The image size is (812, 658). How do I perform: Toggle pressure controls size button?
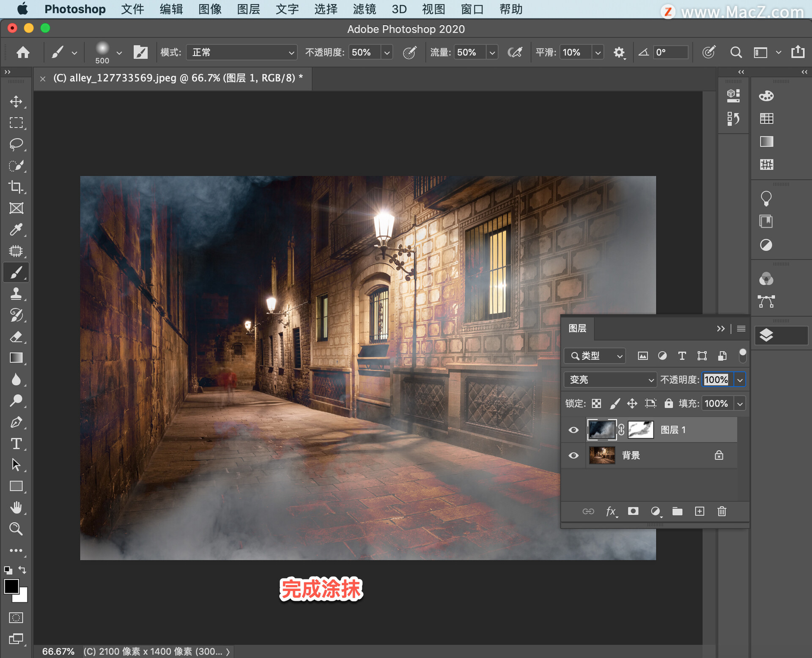point(709,52)
